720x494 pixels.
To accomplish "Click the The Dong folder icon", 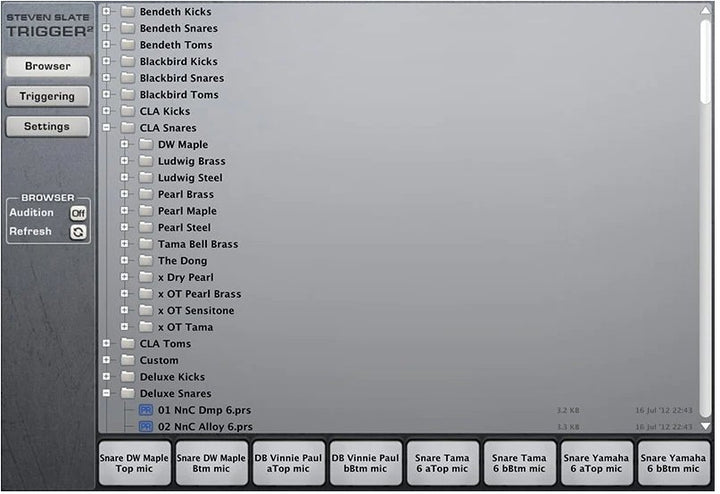I will pos(145,261).
